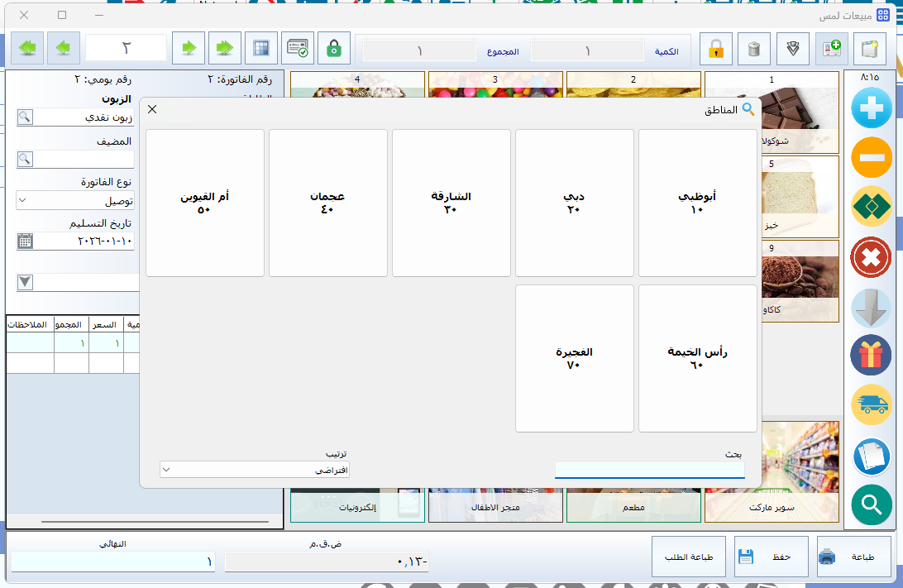Click the orange minus icon in sidebar
Viewport: 903px width, 588px height.
[872, 157]
